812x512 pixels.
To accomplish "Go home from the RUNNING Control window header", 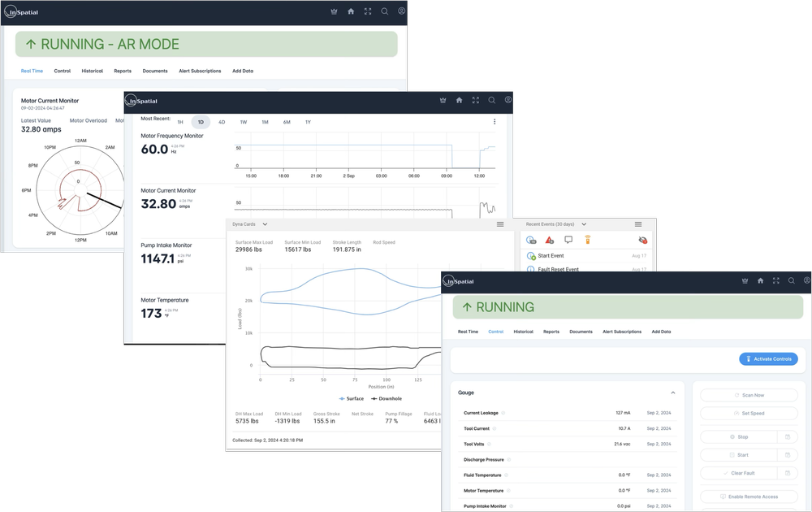I will [760, 281].
